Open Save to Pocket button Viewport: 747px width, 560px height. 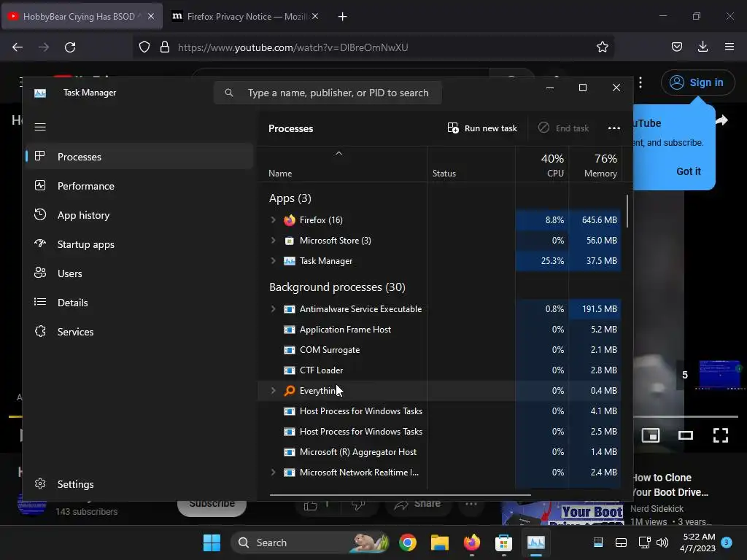tap(676, 47)
